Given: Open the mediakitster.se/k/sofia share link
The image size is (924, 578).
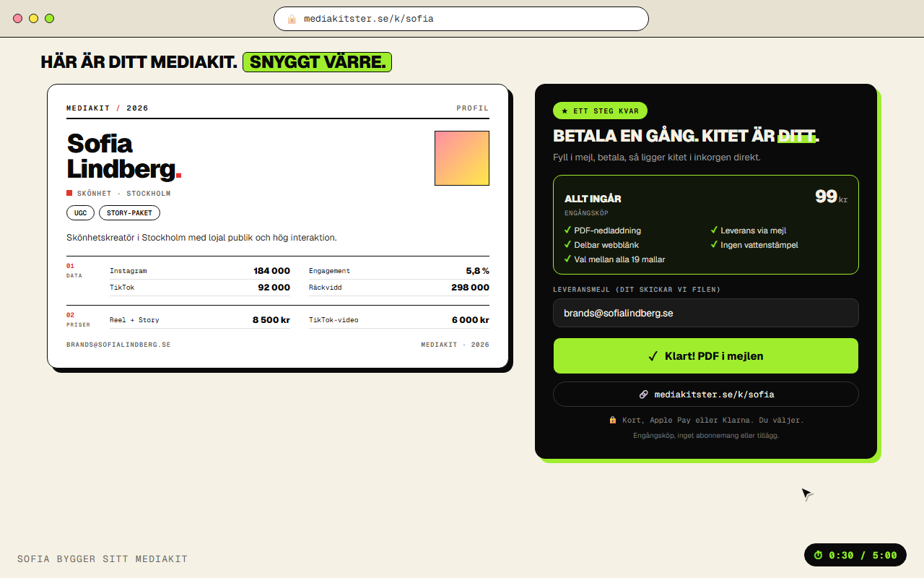Looking at the screenshot, I should click(x=706, y=394).
